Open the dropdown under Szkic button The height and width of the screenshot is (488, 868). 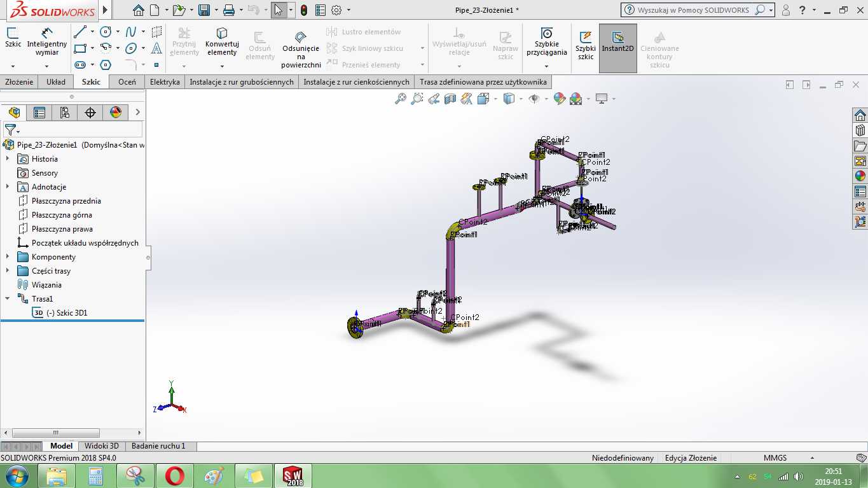13,66
